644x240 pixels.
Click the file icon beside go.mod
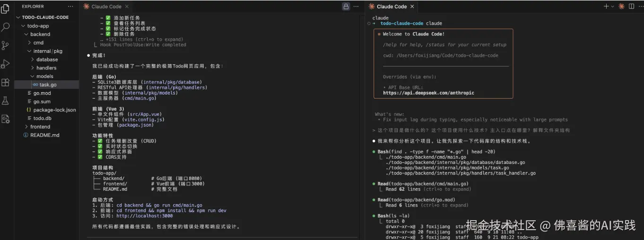tap(29, 93)
